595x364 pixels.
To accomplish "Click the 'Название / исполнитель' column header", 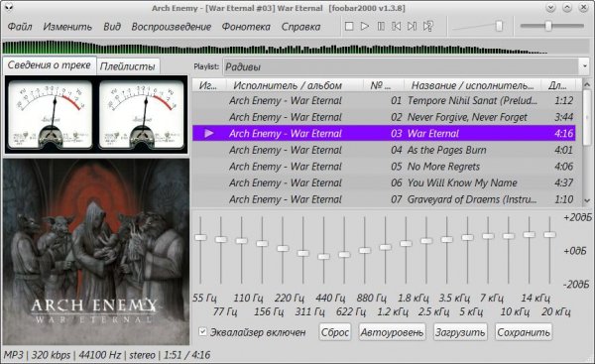I will (x=472, y=85).
